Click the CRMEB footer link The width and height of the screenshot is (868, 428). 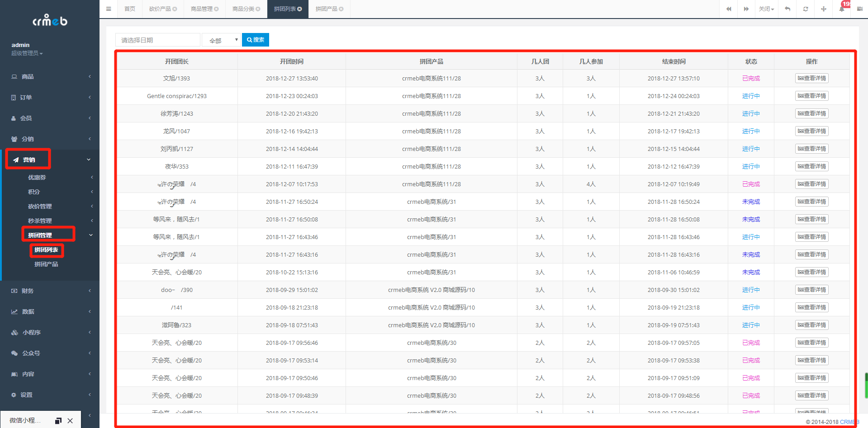849,422
